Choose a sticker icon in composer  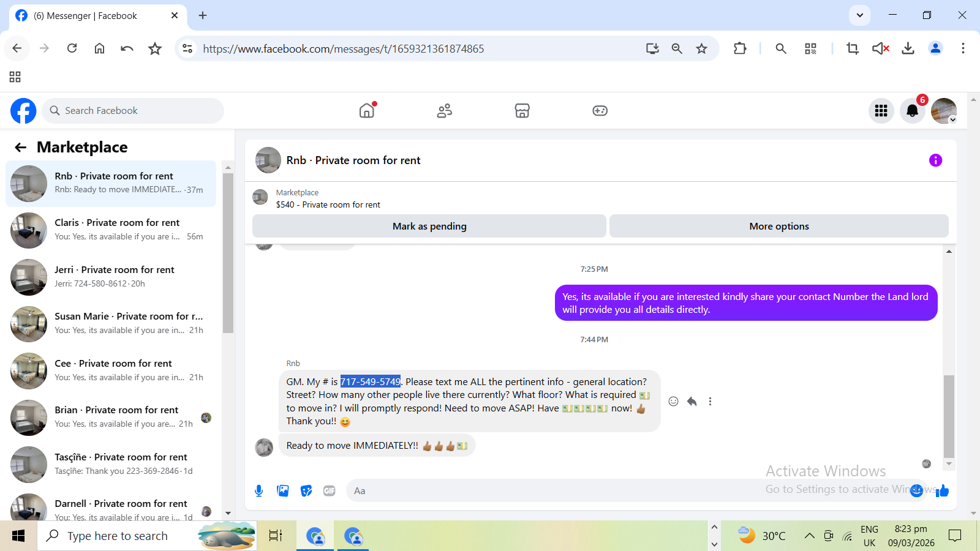306,490
